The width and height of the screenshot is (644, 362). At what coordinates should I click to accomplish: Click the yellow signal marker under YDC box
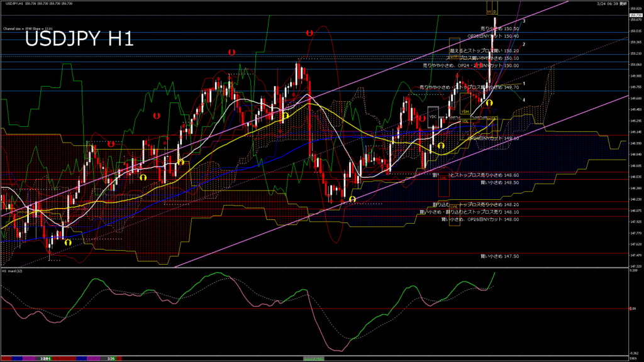[441, 146]
